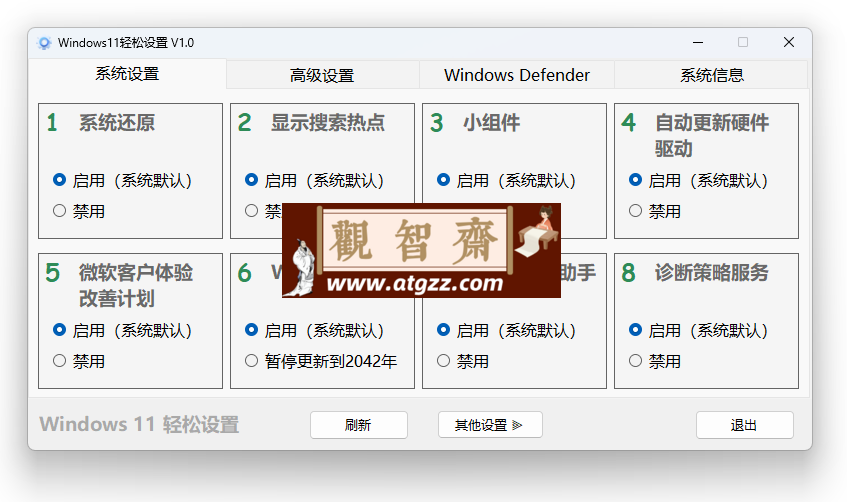Select 禁用 in group 7
The height and width of the screenshot is (502, 847).
point(463,361)
